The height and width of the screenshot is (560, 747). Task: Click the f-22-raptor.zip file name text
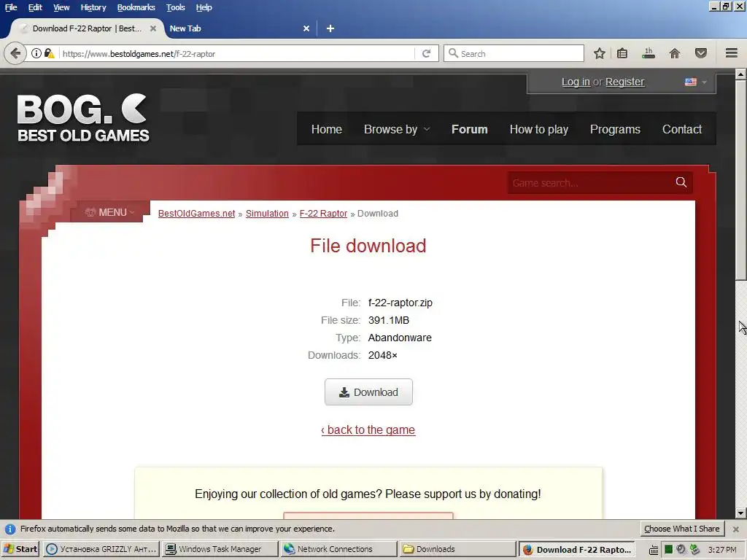[x=400, y=303]
